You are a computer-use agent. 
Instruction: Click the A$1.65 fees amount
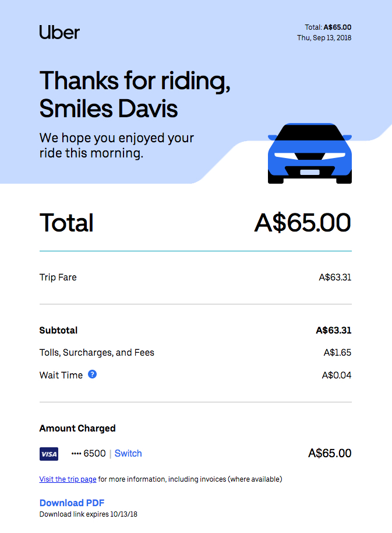(337, 352)
